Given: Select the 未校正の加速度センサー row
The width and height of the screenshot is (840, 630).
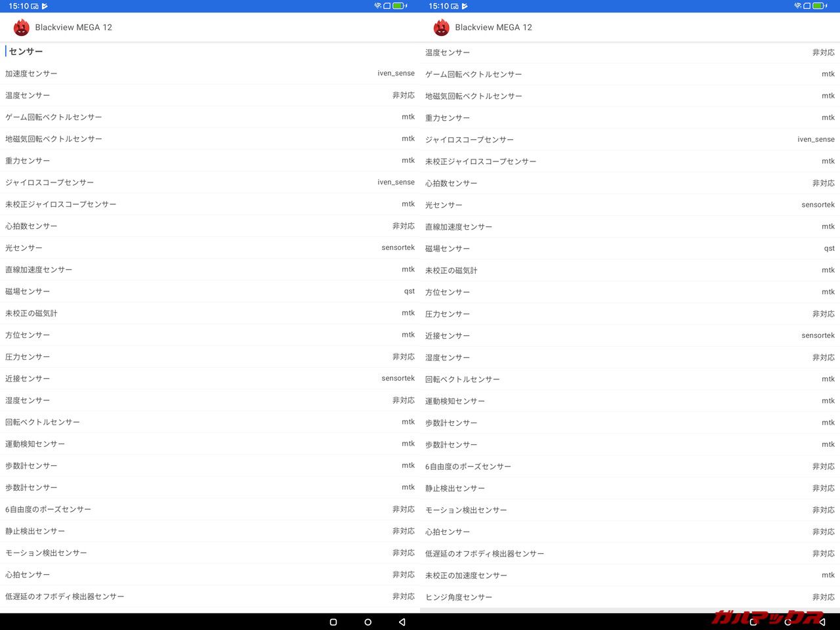Looking at the screenshot, I should coord(630,576).
